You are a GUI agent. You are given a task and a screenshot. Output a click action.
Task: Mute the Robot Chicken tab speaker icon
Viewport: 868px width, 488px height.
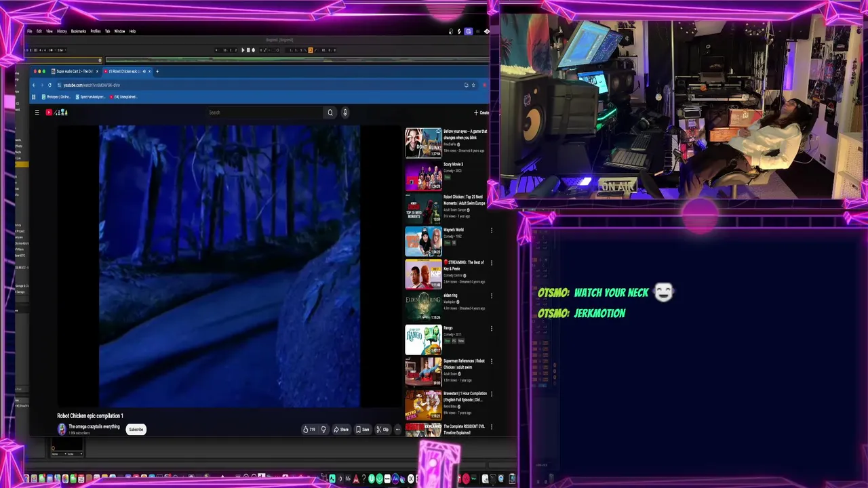[144, 71]
